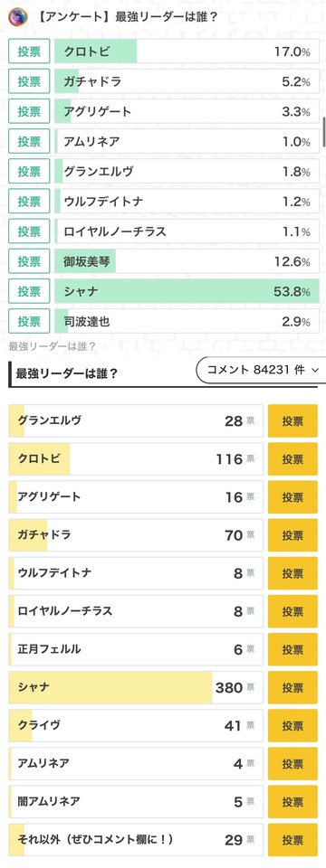Vote for クライヴ in the yellow poll
This screenshot has height=868, width=326.
tap(292, 726)
